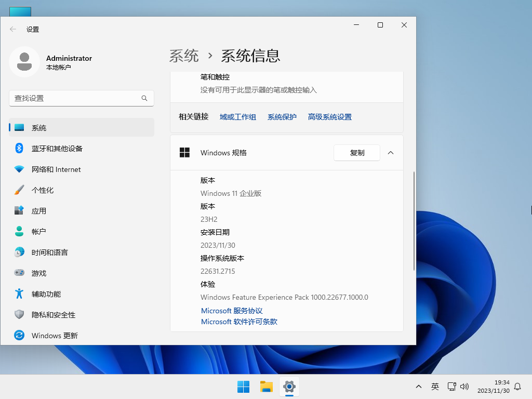The width and height of the screenshot is (532, 399).
Task: Open the Start menu on taskbar
Action: click(243, 387)
